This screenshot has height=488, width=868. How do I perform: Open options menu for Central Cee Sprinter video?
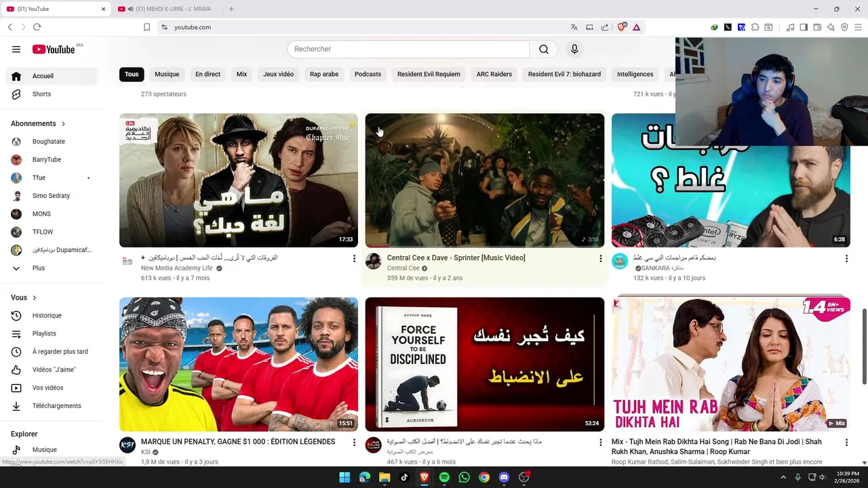point(600,258)
